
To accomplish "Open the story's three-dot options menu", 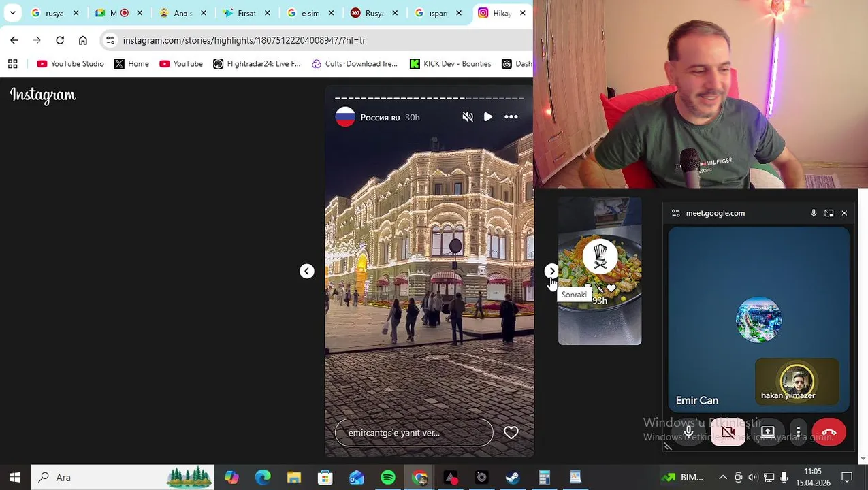I will coord(511,117).
